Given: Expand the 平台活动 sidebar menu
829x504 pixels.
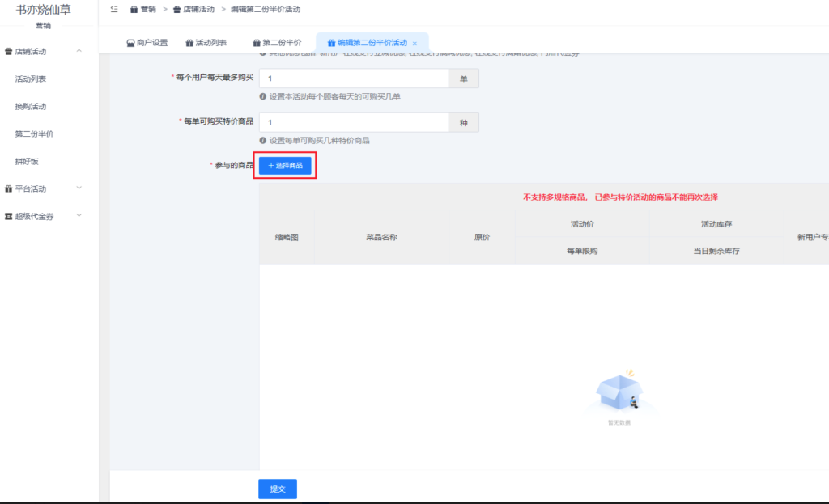Looking at the screenshot, I should 79,188.
